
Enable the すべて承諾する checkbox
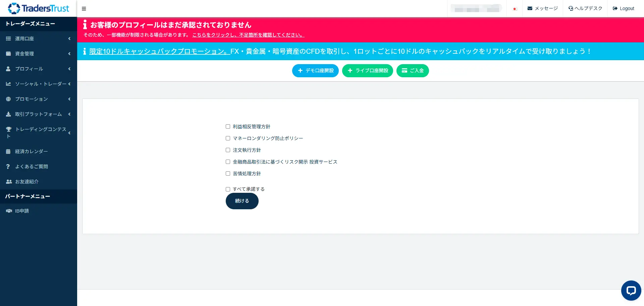point(228,189)
